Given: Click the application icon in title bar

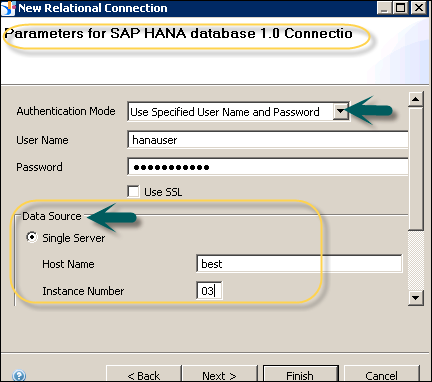Looking at the screenshot, I should (x=8, y=8).
